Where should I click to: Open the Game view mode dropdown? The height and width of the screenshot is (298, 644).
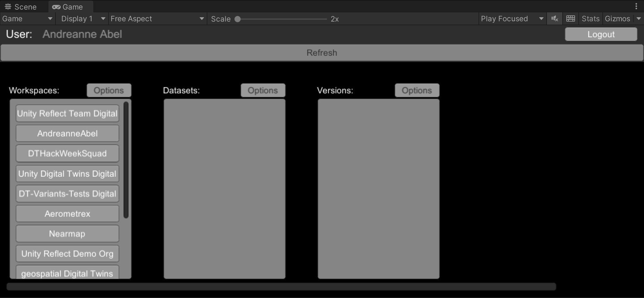tap(27, 18)
